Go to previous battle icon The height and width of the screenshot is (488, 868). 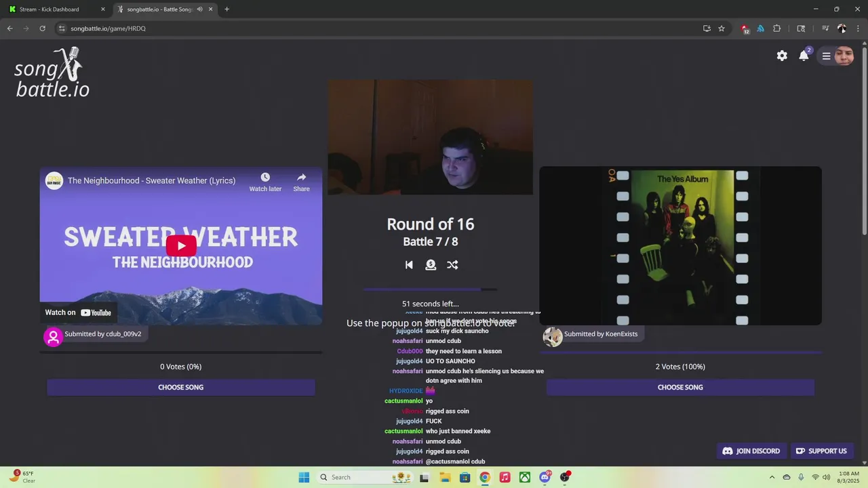(409, 265)
